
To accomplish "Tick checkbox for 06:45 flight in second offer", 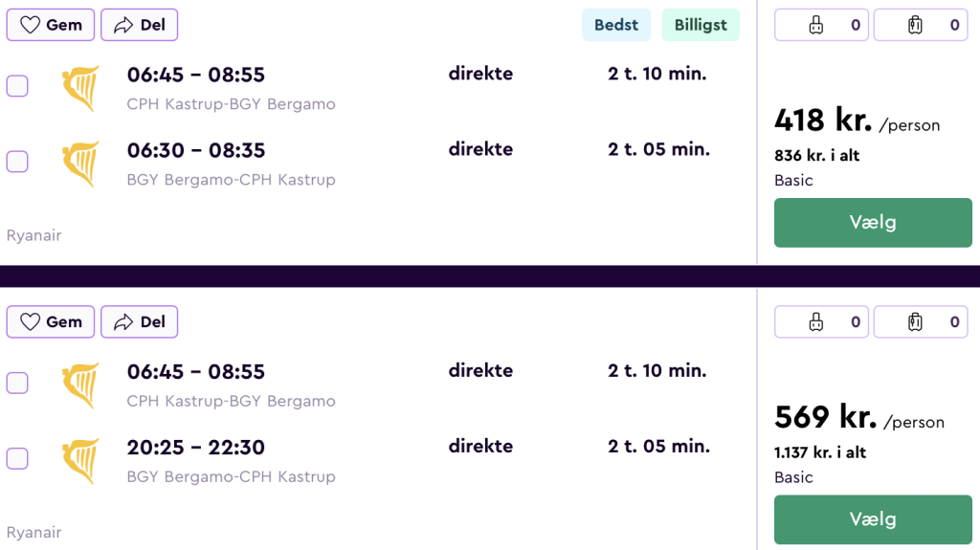I will click(x=17, y=383).
